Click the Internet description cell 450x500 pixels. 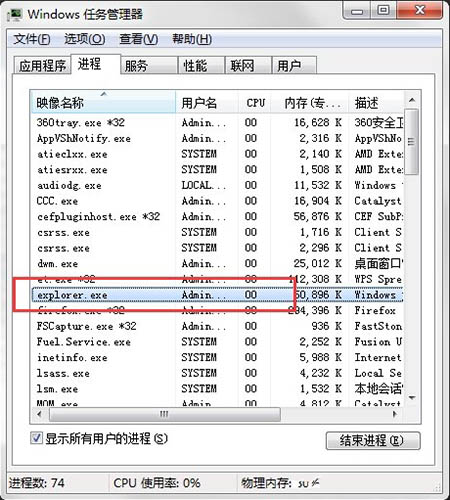click(x=378, y=358)
